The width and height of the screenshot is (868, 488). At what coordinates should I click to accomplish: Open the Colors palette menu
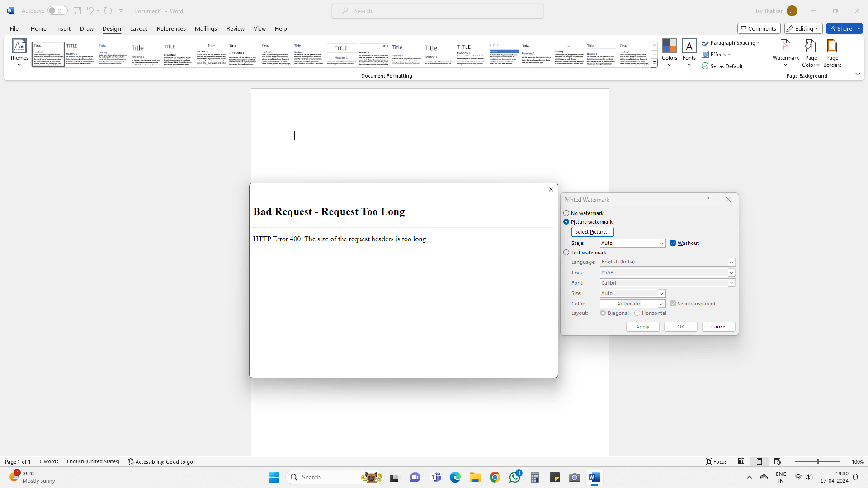[669, 53]
